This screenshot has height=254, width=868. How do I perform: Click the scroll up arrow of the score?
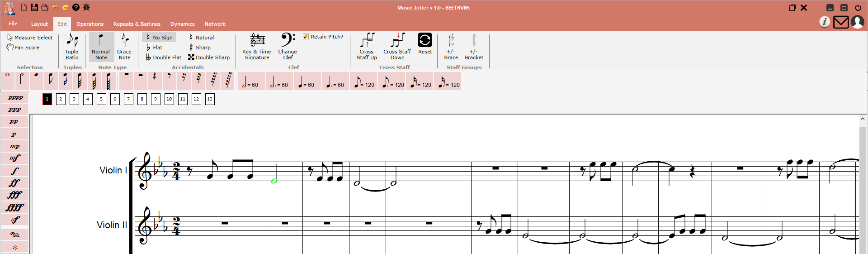[863, 119]
